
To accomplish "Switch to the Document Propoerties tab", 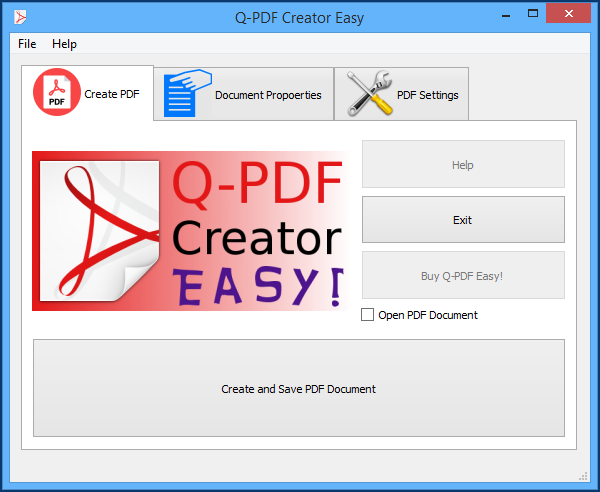I will click(244, 94).
